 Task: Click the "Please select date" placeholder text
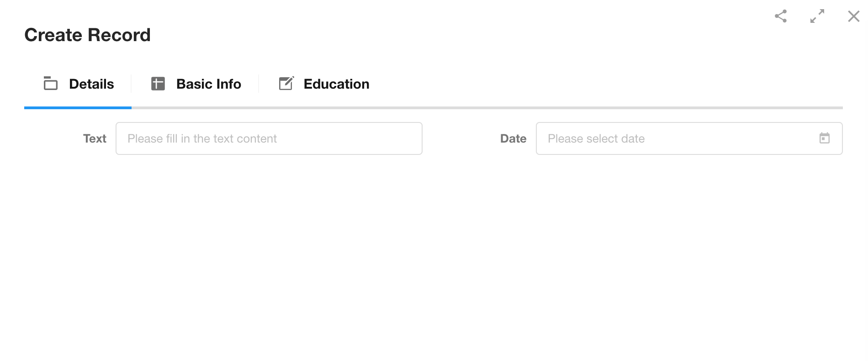click(x=596, y=138)
